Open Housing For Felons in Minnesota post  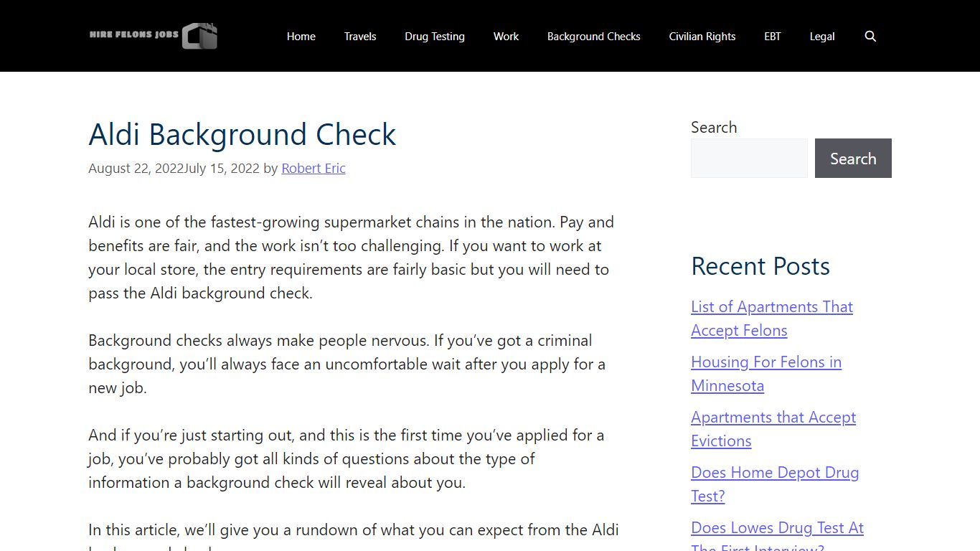pyautogui.click(x=766, y=374)
